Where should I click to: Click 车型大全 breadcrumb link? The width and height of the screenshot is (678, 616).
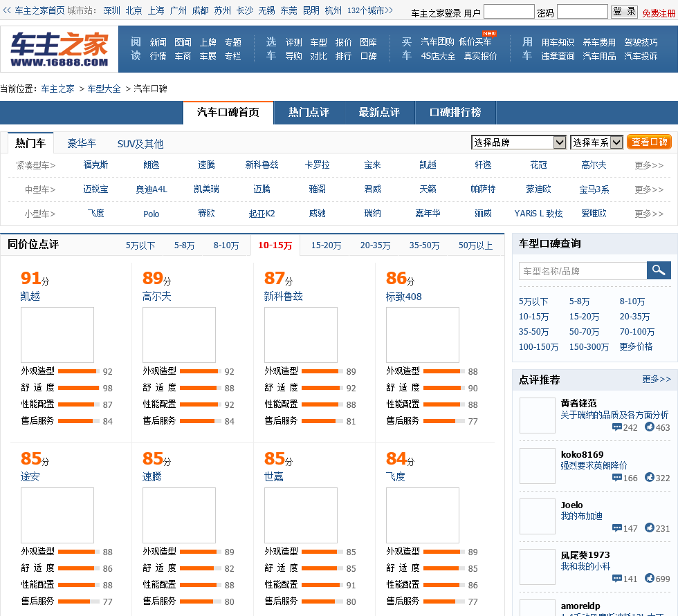click(x=104, y=89)
